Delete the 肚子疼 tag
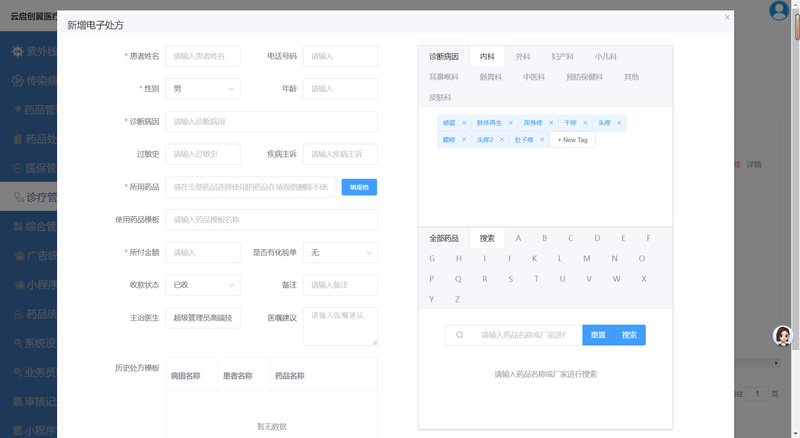 tap(541, 140)
